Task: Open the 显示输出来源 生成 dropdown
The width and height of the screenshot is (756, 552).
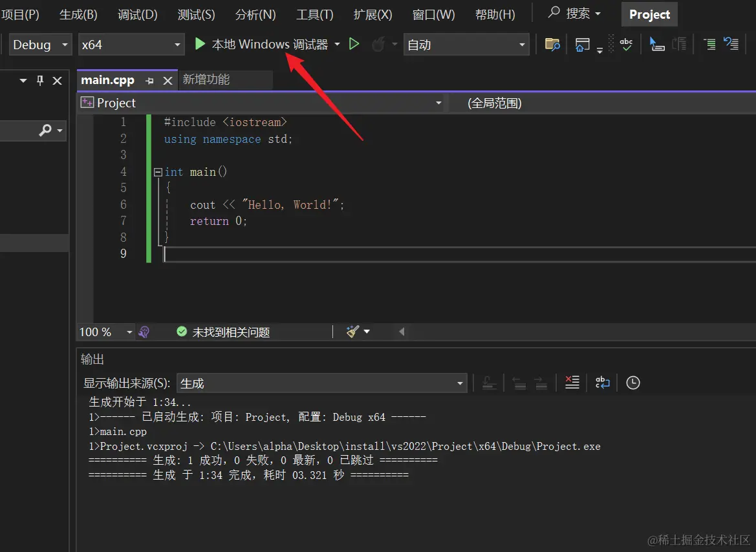Action: click(x=322, y=383)
